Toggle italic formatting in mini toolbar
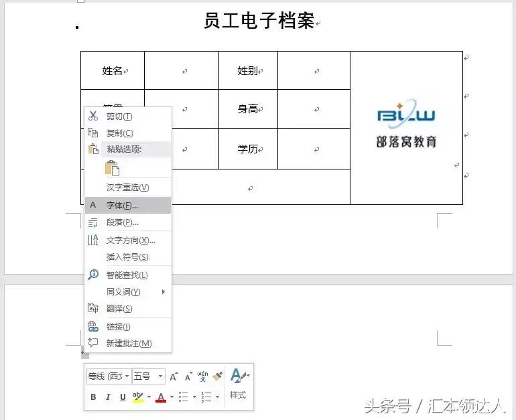 pos(108,397)
